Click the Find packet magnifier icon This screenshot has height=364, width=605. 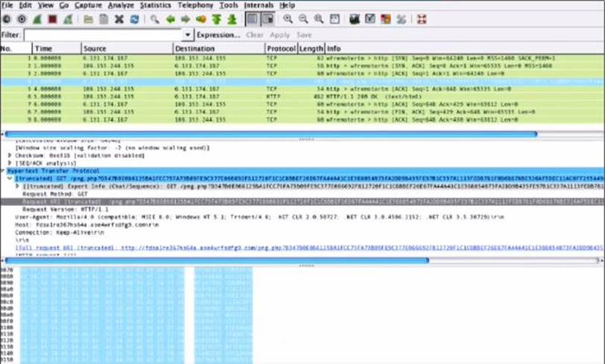(x=155, y=19)
